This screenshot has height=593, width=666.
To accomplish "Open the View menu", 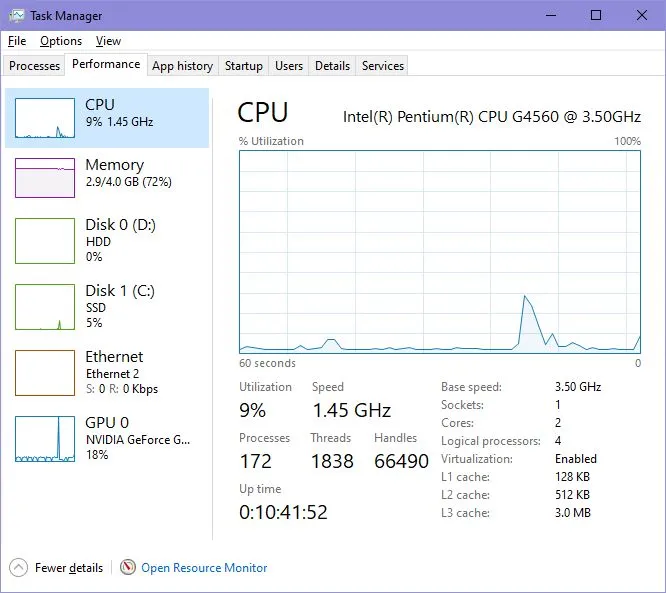I will point(108,41).
